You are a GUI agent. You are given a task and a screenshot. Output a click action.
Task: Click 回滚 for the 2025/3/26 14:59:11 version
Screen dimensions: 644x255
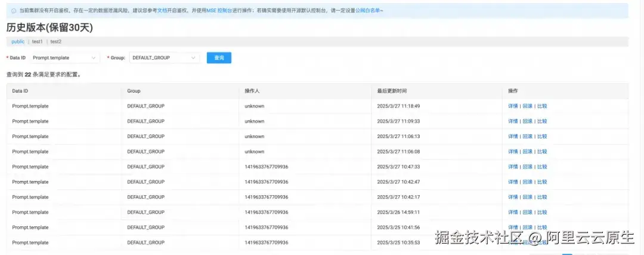(x=527, y=212)
